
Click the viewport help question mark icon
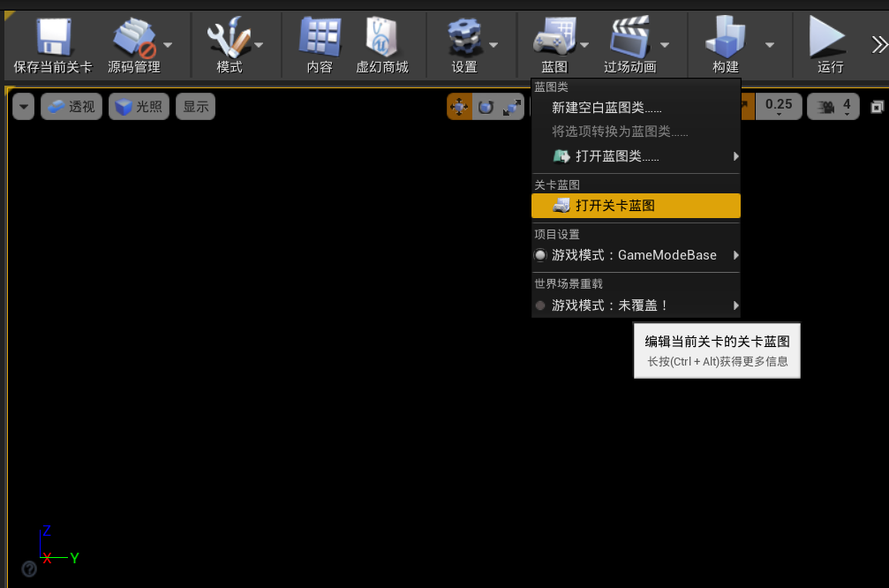(29, 569)
